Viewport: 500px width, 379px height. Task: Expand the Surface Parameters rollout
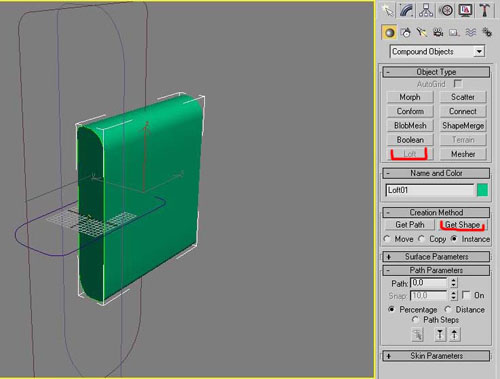pos(436,257)
